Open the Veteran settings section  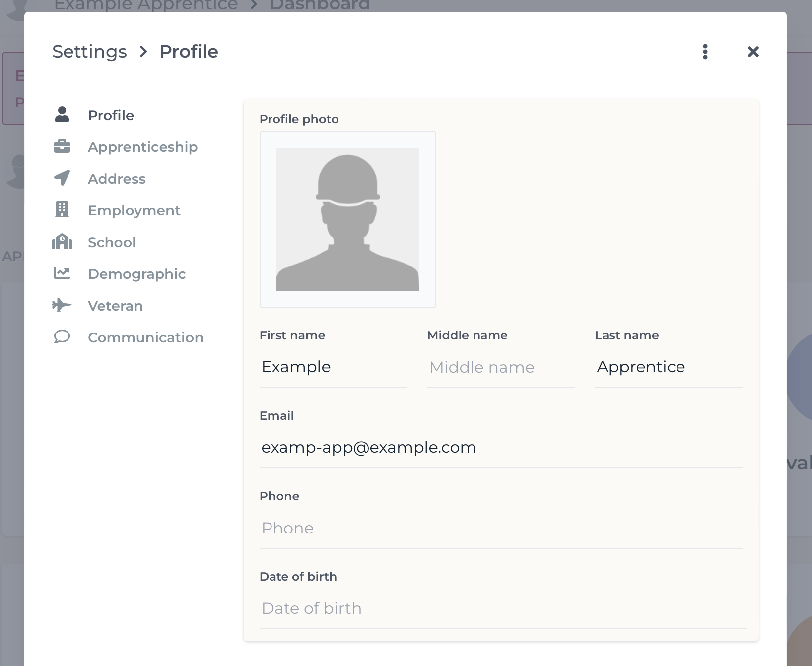(116, 306)
